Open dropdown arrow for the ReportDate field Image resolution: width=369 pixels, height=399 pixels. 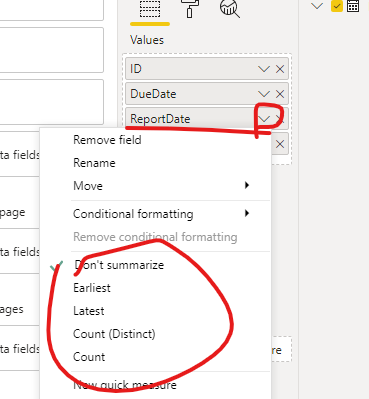(x=264, y=119)
